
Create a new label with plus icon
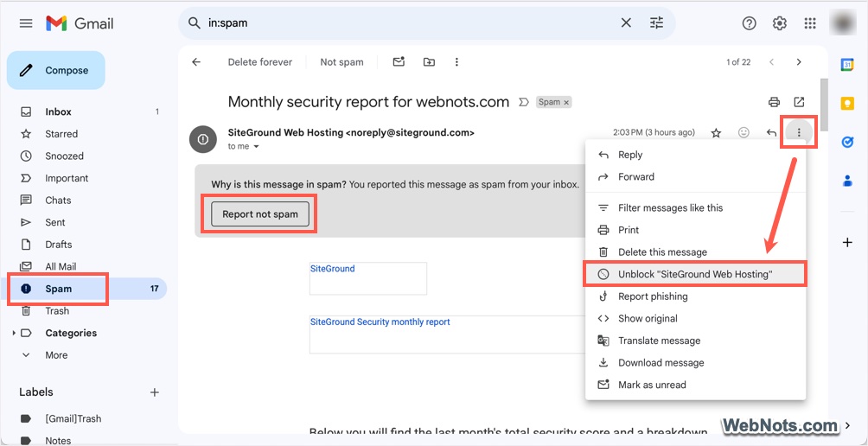tap(155, 392)
